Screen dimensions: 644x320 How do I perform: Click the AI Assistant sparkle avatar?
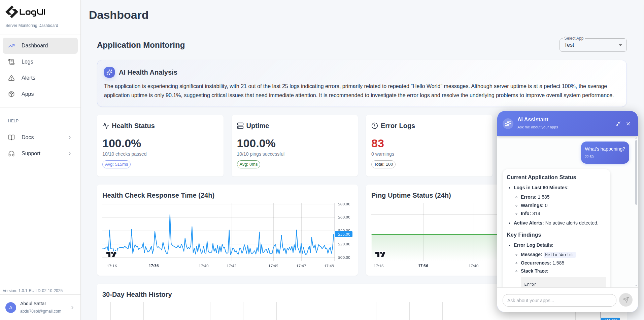click(x=508, y=123)
